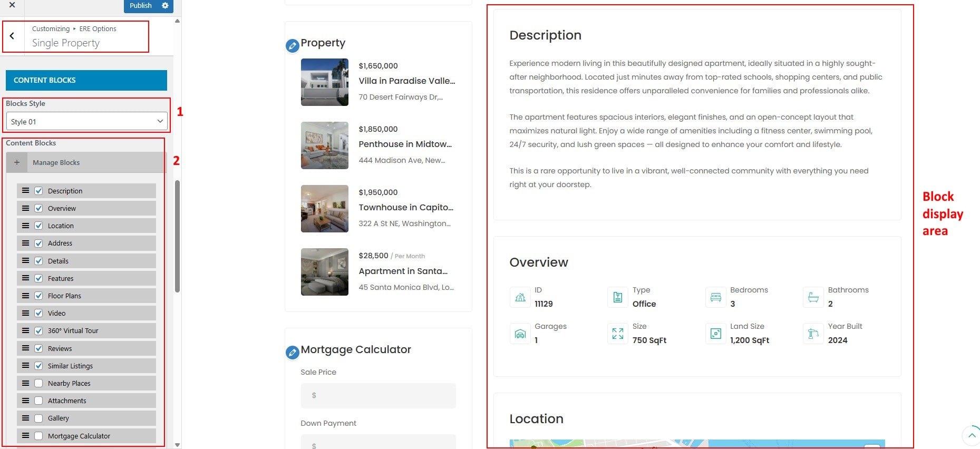This screenshot has height=449, width=980.
Task: Click the Penthouse in Midtown property thumbnail
Action: click(324, 145)
